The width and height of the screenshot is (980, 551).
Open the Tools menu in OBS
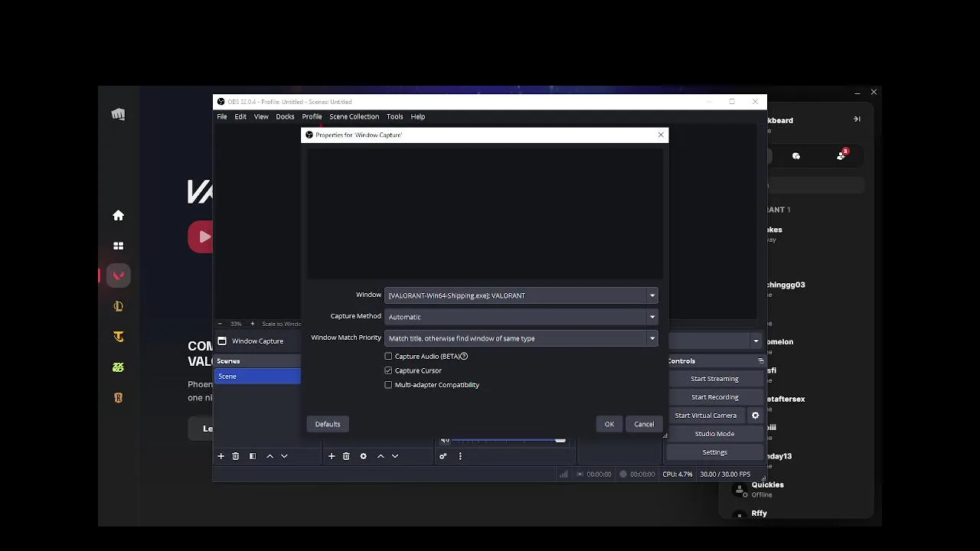coord(394,116)
